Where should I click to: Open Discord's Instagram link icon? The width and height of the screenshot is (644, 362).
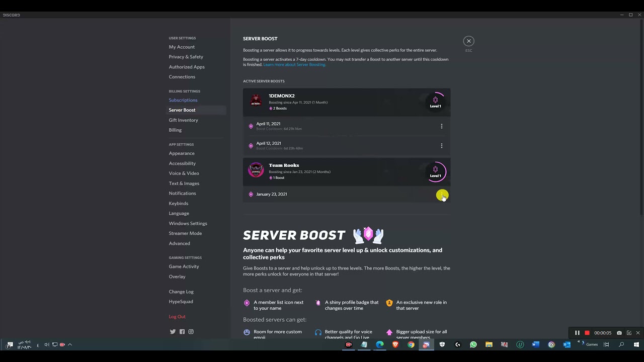click(191, 332)
